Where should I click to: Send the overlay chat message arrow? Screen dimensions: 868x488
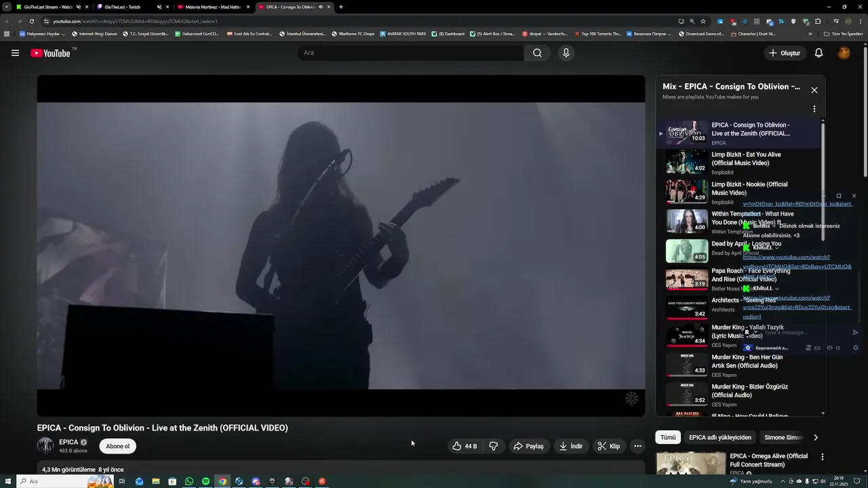(855, 332)
